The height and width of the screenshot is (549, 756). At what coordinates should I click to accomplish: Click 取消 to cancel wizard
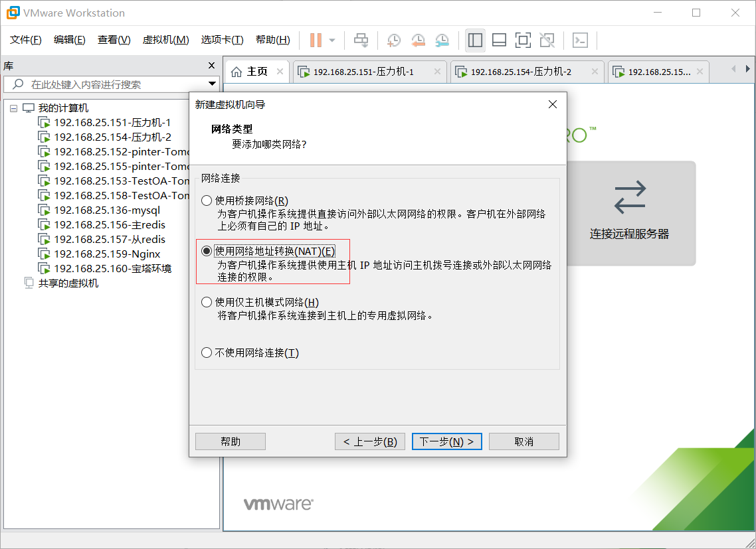(524, 441)
